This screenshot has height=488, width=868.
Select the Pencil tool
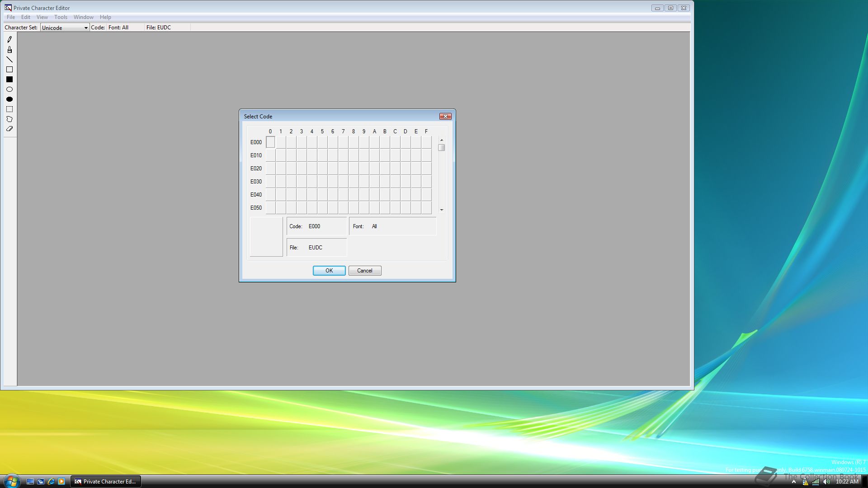tap(9, 39)
